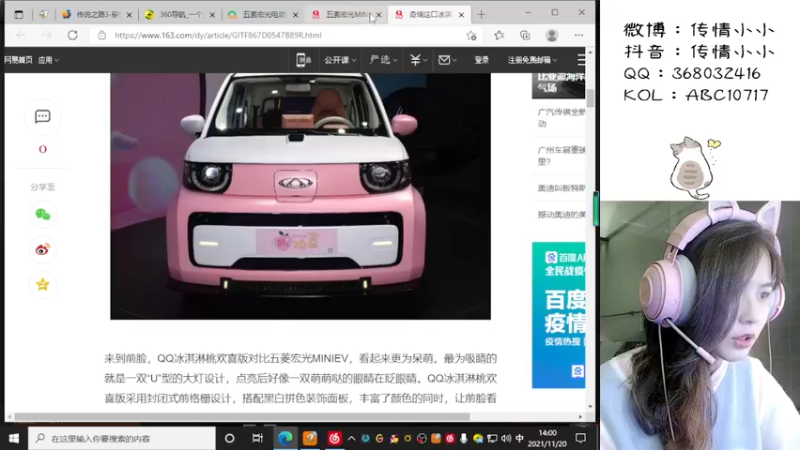This screenshot has width=800, height=450.
Task: Open sidebar link 奥迪叫板特斯
Action: pyautogui.click(x=561, y=188)
